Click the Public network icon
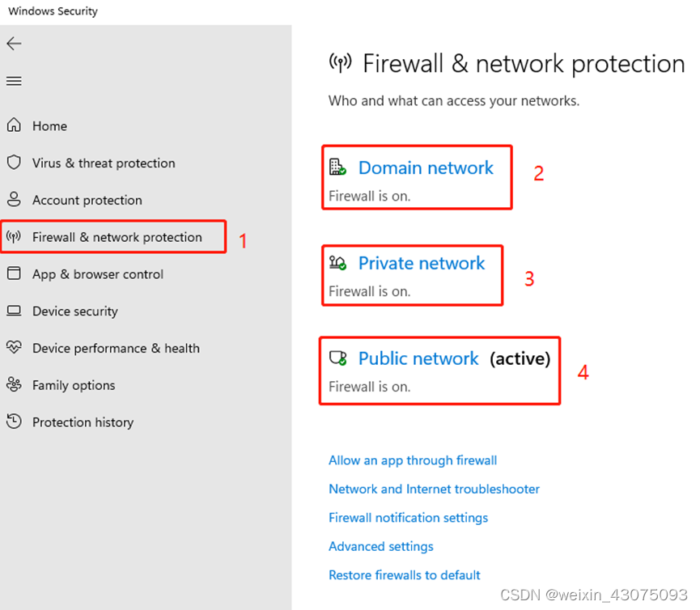The height and width of the screenshot is (610, 700). coord(337,358)
